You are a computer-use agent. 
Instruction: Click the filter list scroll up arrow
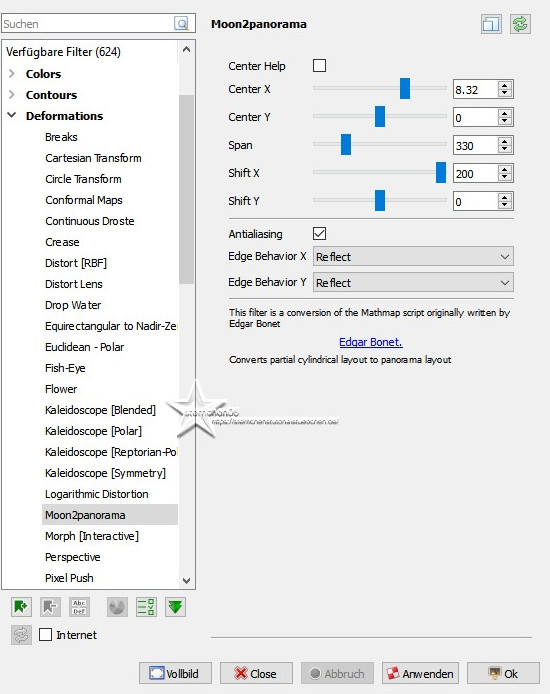(x=186, y=50)
